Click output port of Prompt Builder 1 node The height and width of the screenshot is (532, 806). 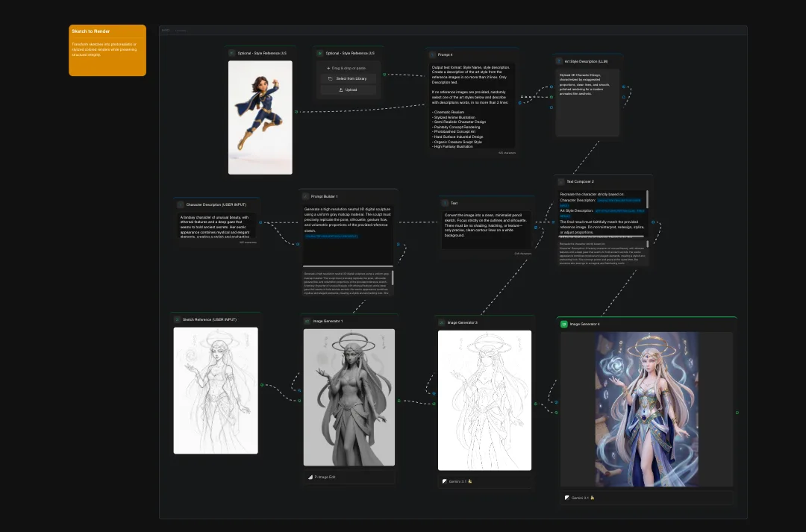tap(398, 244)
